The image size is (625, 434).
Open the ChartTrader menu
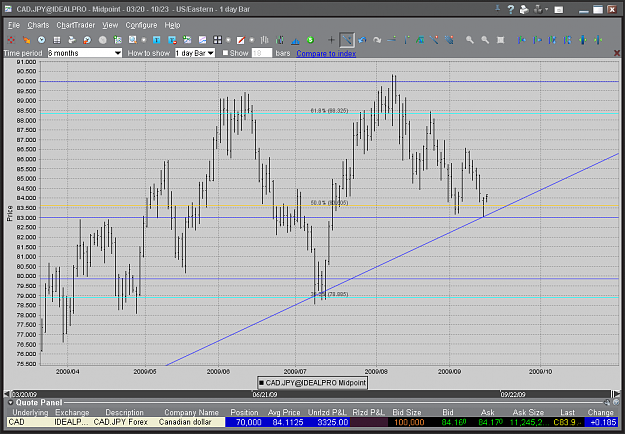click(x=76, y=25)
